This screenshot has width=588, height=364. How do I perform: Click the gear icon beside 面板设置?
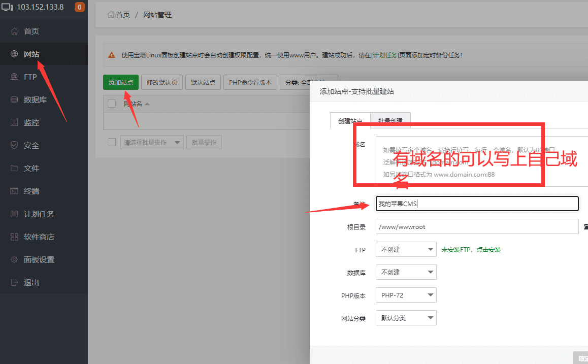(x=14, y=260)
